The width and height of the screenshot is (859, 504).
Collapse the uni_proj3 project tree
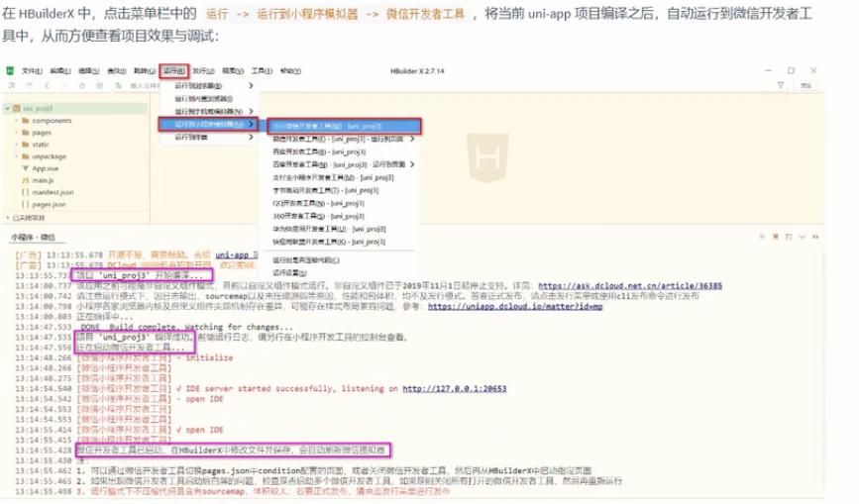(7, 108)
